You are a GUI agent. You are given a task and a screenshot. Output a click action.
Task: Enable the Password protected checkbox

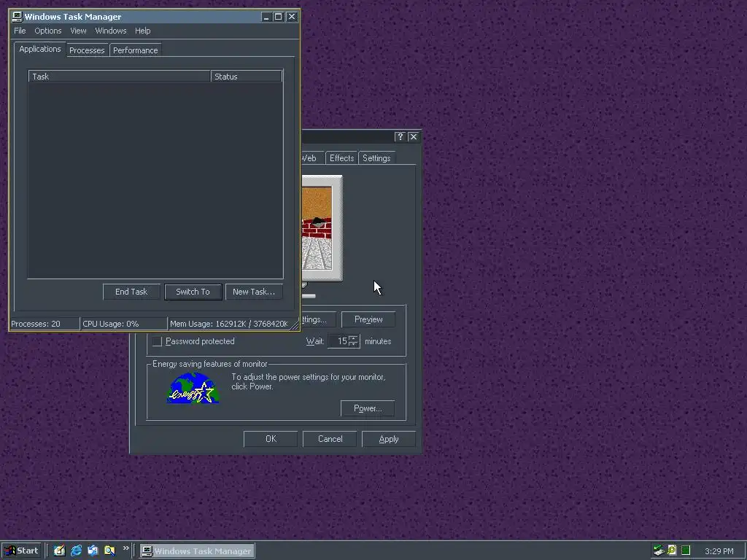tap(157, 341)
